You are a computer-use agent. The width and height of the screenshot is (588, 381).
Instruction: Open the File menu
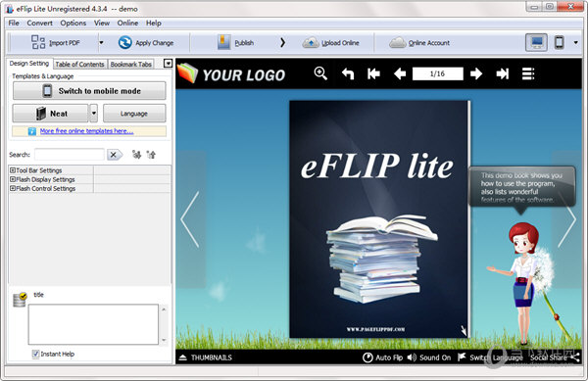point(14,23)
